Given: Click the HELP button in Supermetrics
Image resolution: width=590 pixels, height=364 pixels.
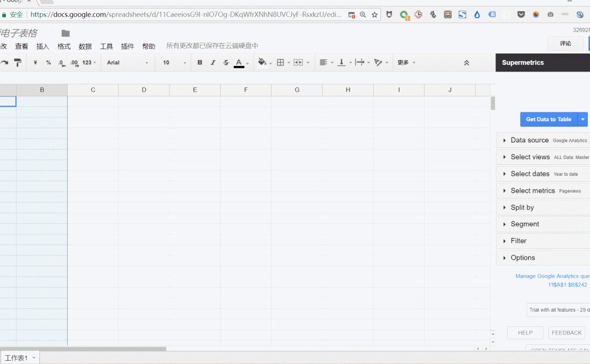Looking at the screenshot, I should (x=526, y=333).
